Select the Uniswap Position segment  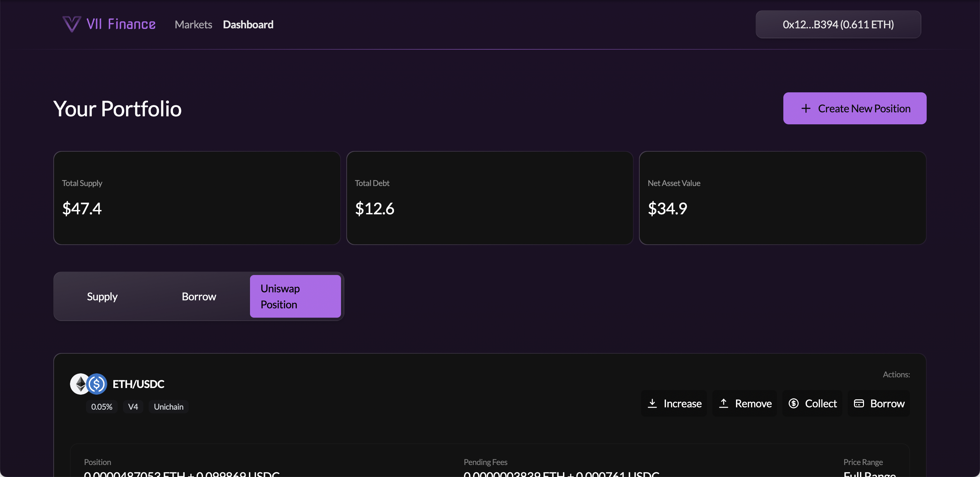tap(295, 296)
